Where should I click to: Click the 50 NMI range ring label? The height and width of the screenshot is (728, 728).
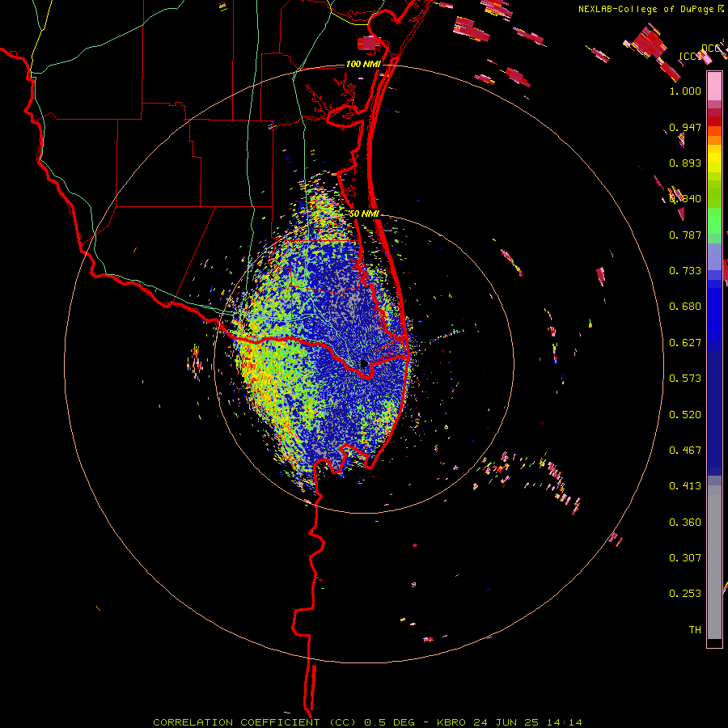point(364,214)
